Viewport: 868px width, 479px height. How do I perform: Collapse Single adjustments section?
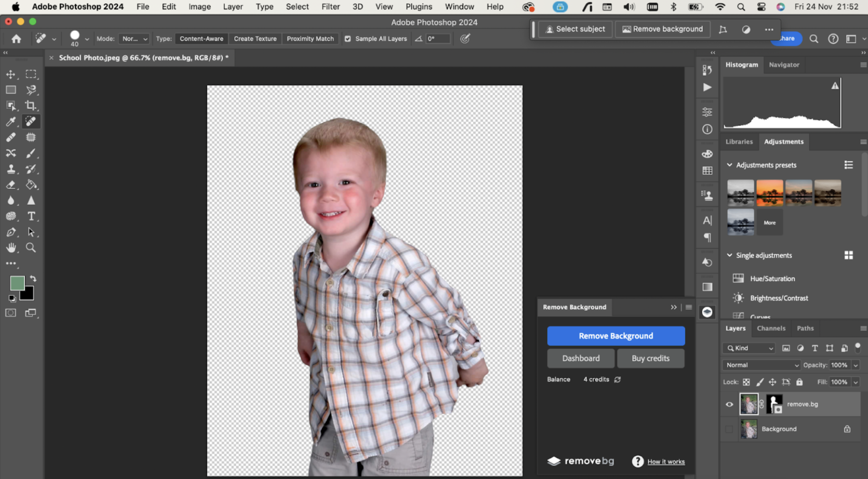(x=729, y=255)
